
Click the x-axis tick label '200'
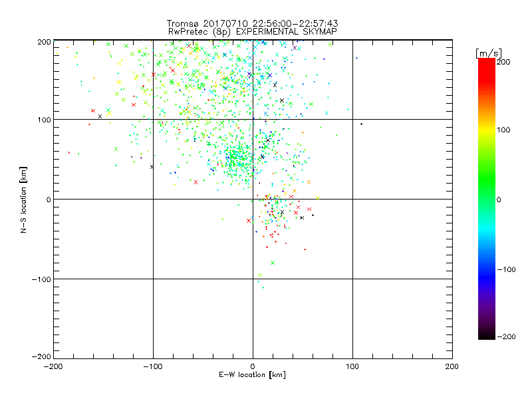(452, 366)
